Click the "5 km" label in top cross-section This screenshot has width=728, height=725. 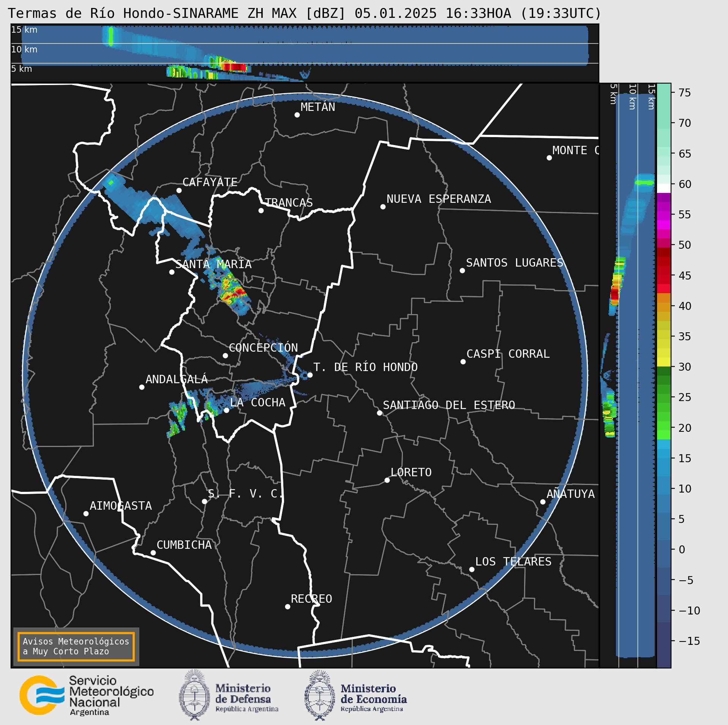[22, 69]
